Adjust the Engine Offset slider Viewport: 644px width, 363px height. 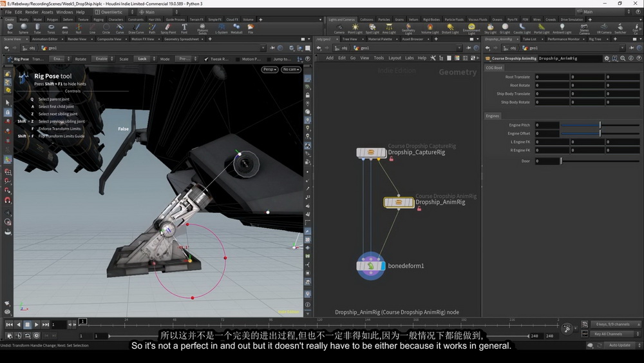tap(600, 133)
